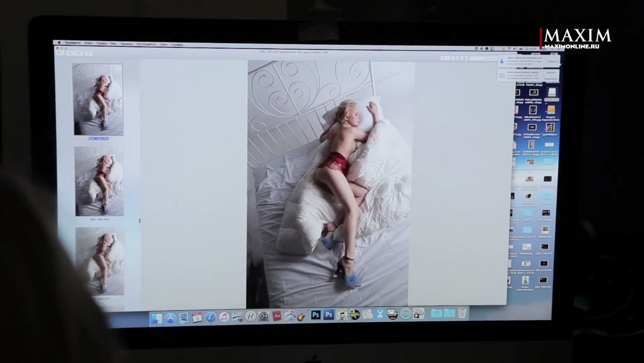Select the third thumbnail in sidebar
The width and height of the screenshot is (644, 363).
click(x=100, y=261)
